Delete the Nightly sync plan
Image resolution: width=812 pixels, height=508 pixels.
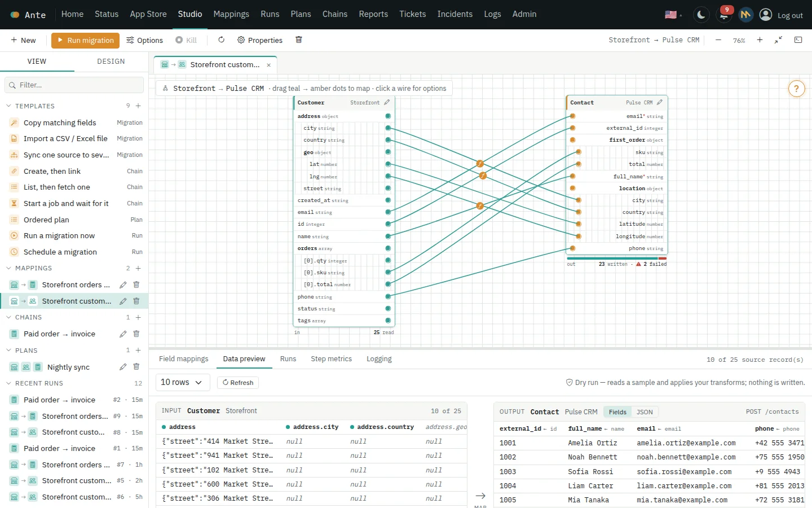(136, 367)
